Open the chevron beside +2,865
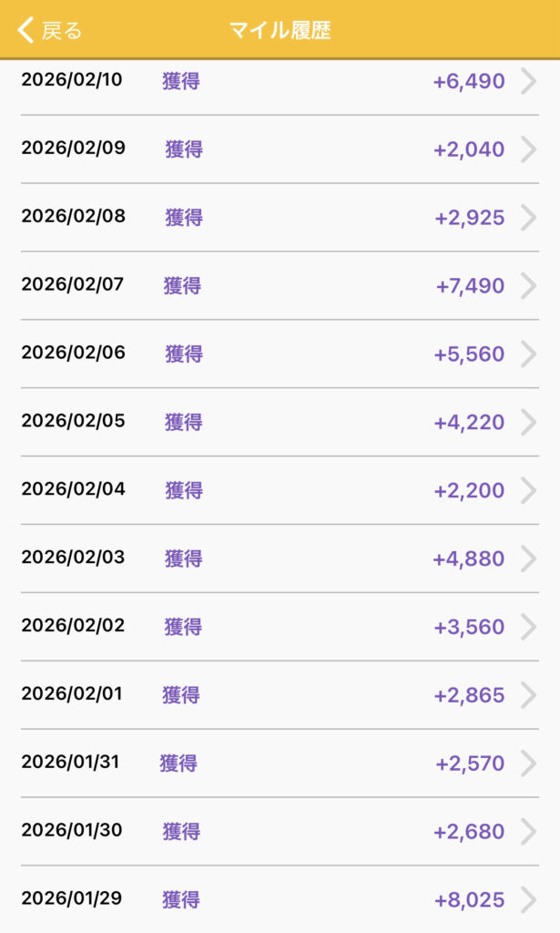The height and width of the screenshot is (933, 560). (528, 695)
